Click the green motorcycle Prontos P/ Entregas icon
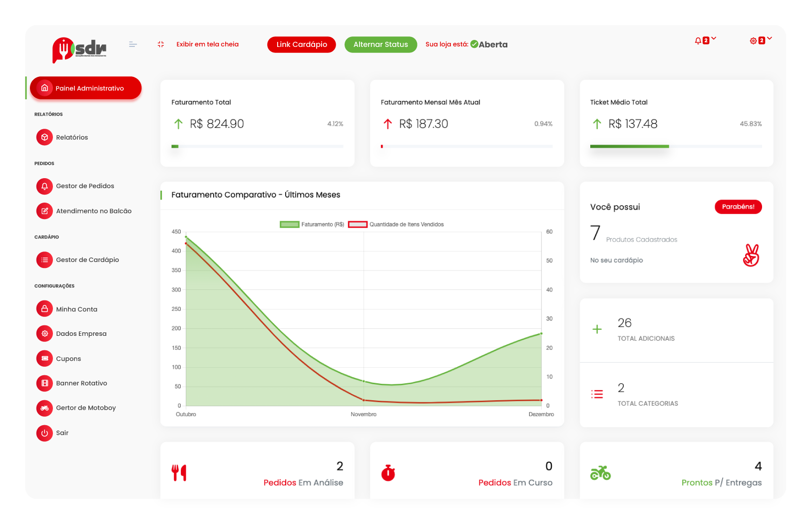 tap(600, 473)
